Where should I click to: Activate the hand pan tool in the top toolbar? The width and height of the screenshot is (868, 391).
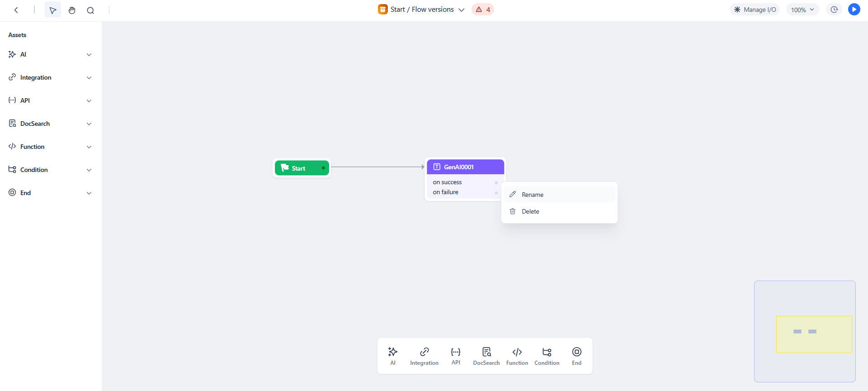click(72, 10)
